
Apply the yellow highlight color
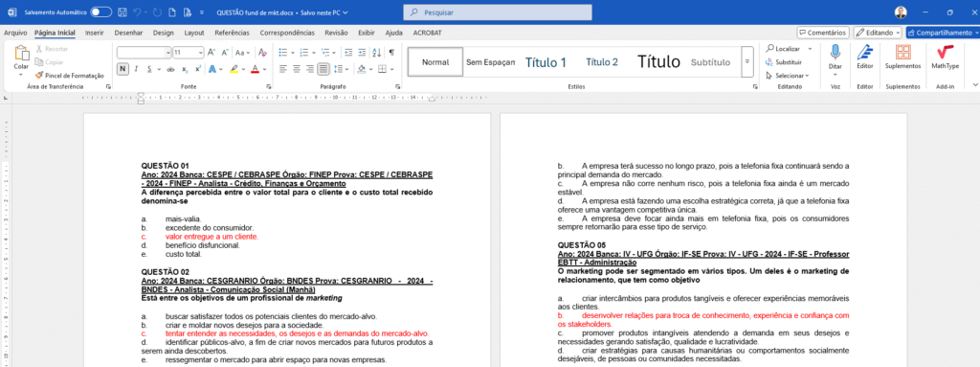[x=234, y=69]
